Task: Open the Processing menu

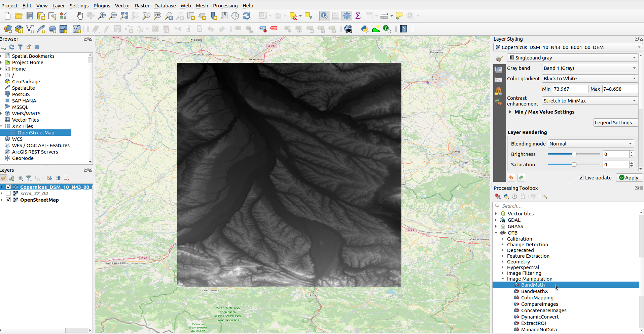Action: click(x=225, y=6)
